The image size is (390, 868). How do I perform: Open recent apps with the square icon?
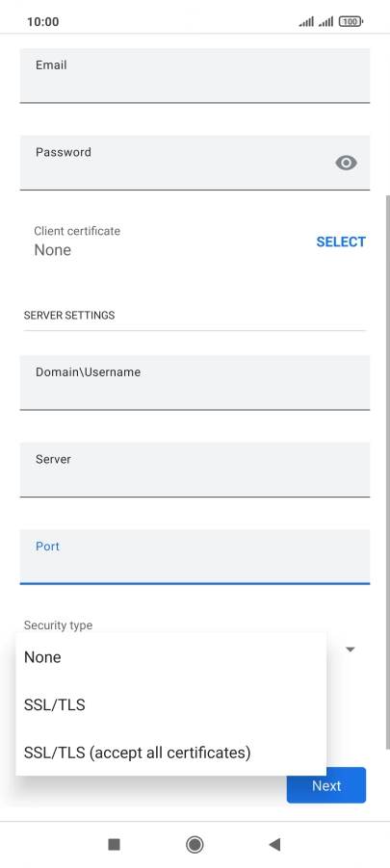(115, 844)
